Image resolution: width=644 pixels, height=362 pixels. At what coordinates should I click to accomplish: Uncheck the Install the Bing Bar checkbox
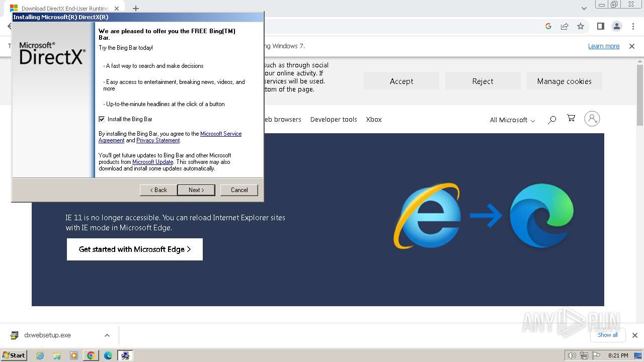pos(102,119)
